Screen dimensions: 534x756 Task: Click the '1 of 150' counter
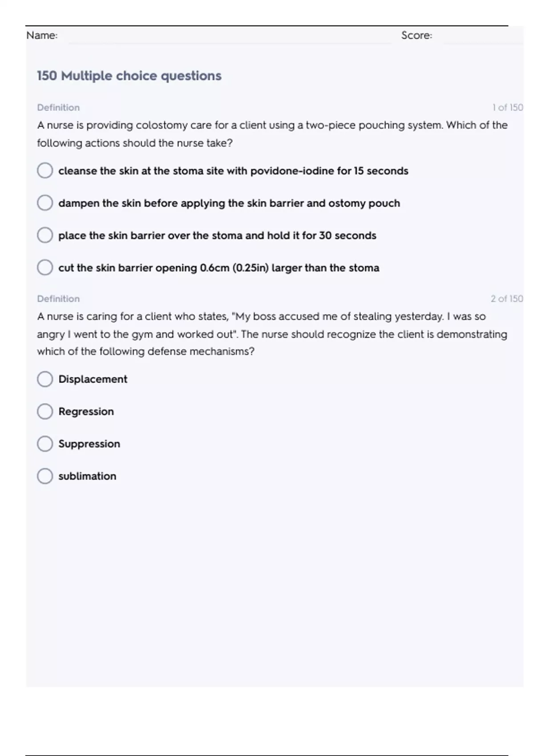click(507, 108)
